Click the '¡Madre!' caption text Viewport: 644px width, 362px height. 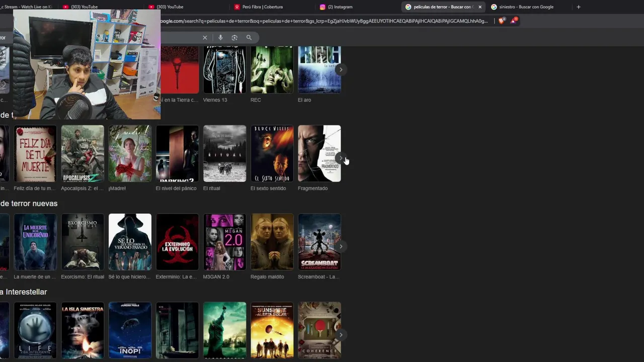pyautogui.click(x=117, y=189)
